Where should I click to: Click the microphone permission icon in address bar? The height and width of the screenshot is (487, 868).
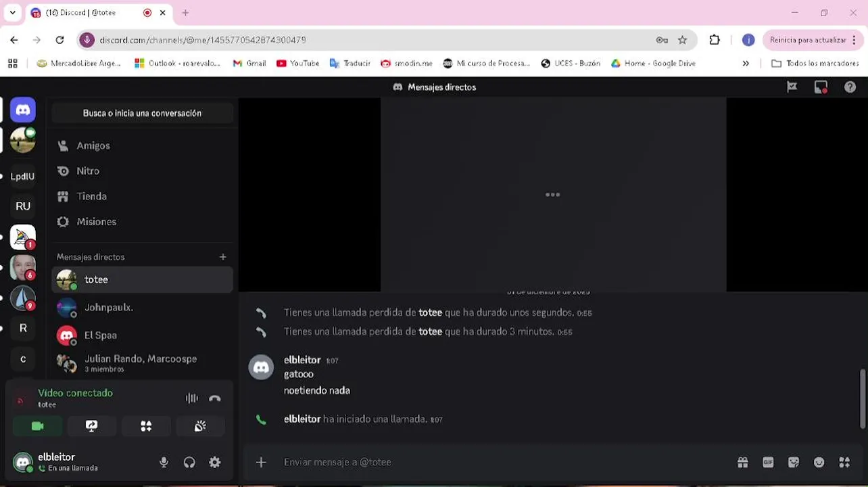click(x=87, y=40)
